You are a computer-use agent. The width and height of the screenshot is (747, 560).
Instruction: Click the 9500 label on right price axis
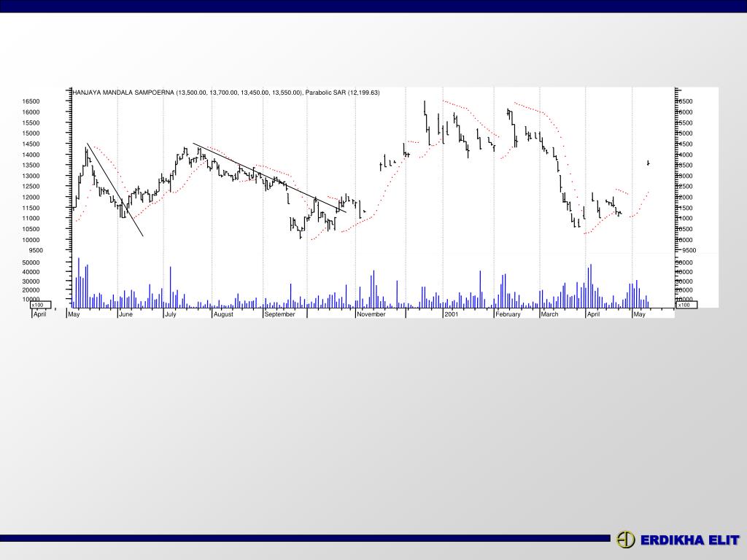(x=689, y=251)
